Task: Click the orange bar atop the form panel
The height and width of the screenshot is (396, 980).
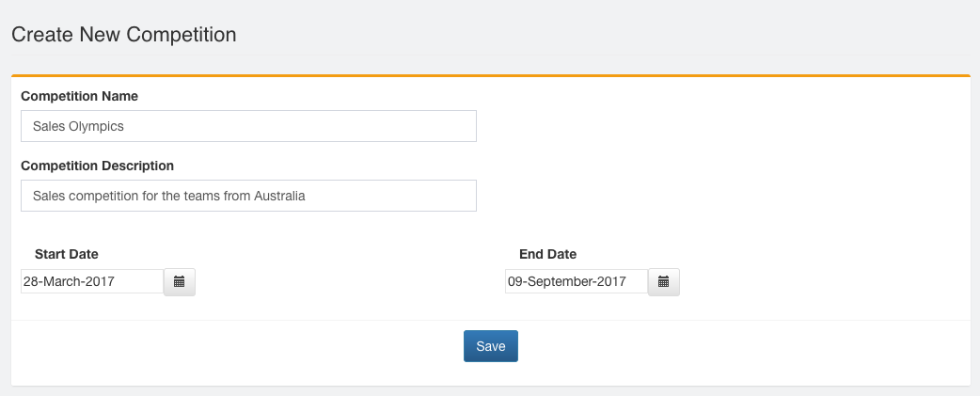Action: pos(490,75)
